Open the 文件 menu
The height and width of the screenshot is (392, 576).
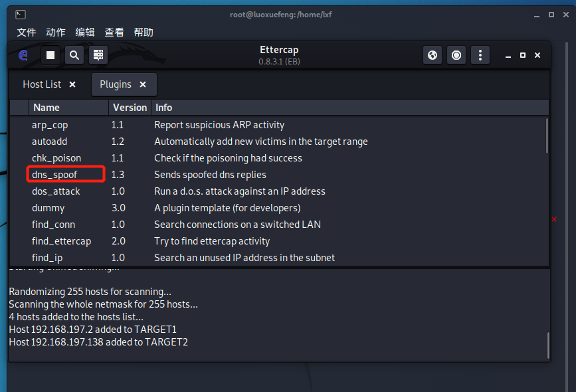pyautogui.click(x=27, y=33)
